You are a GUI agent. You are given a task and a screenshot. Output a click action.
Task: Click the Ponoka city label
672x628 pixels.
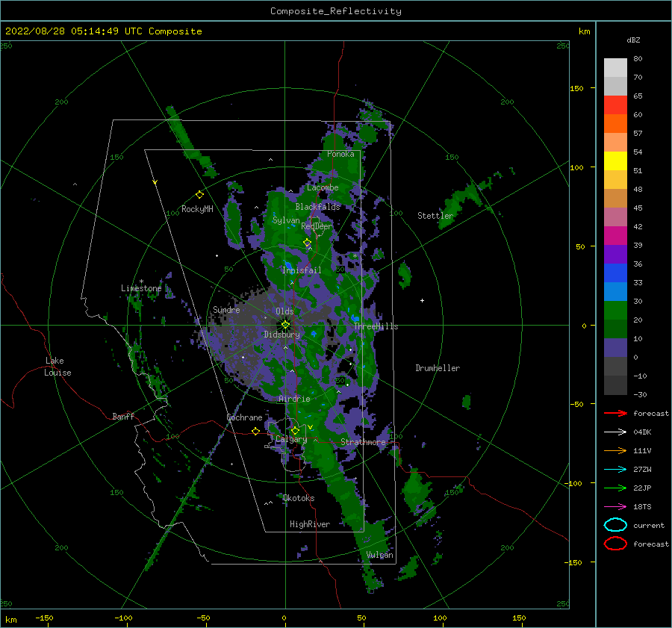pos(340,154)
